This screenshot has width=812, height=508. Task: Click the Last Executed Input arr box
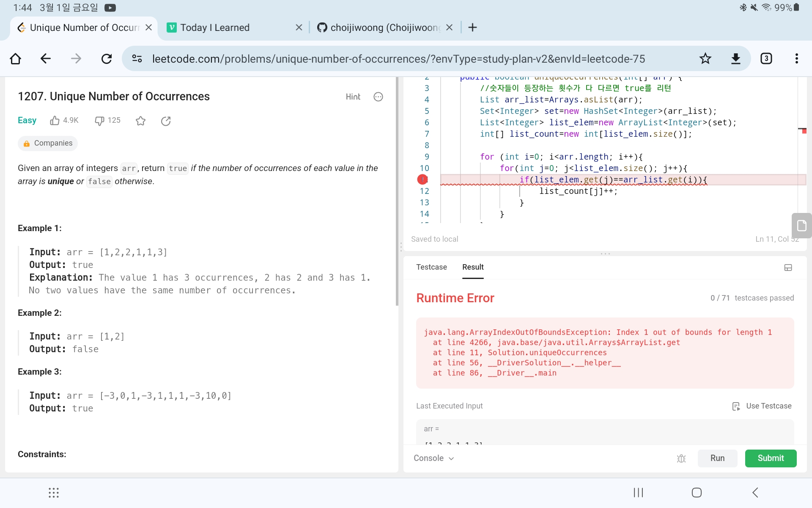pos(605,432)
